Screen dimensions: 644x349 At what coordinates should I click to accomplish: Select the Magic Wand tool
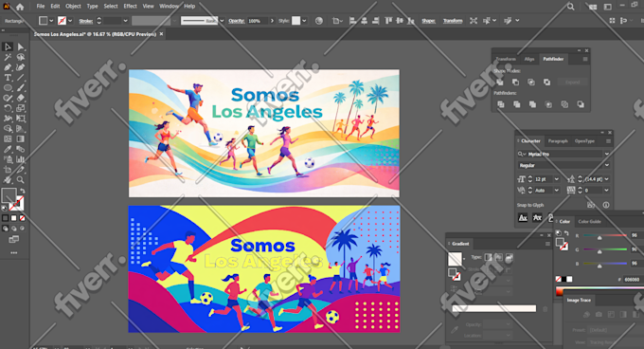point(8,57)
